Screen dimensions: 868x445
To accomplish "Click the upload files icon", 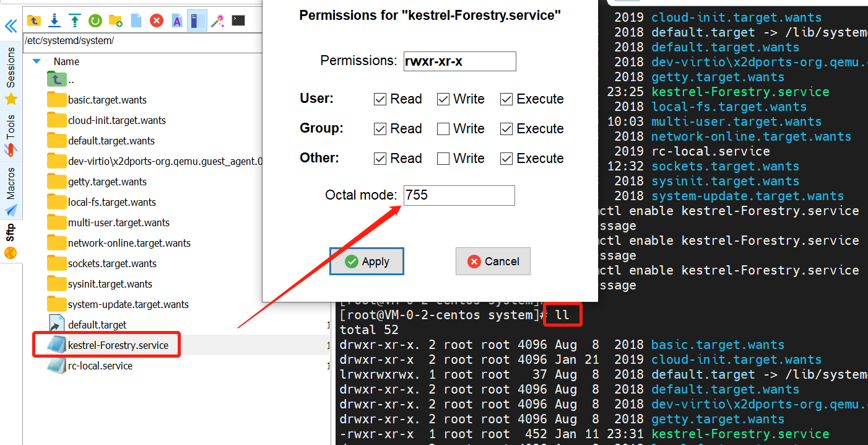I will click(75, 21).
